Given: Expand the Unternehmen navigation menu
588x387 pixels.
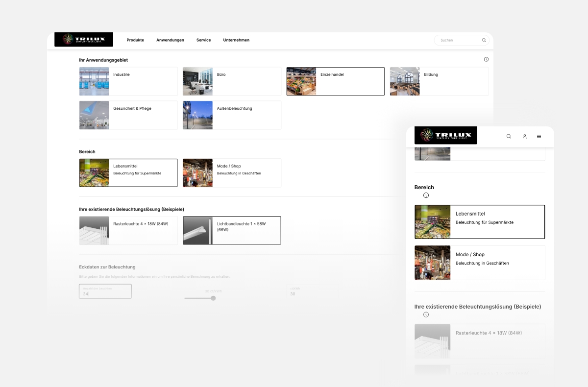Looking at the screenshot, I should coord(236,40).
